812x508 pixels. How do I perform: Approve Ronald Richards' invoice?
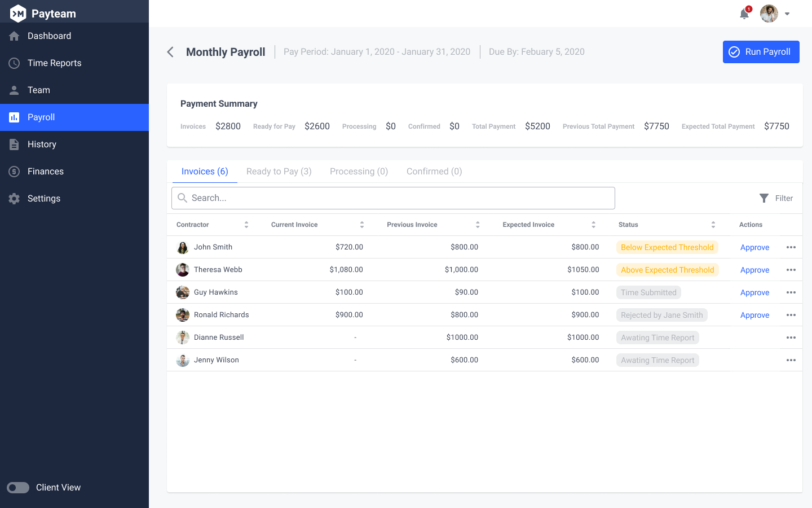click(754, 315)
